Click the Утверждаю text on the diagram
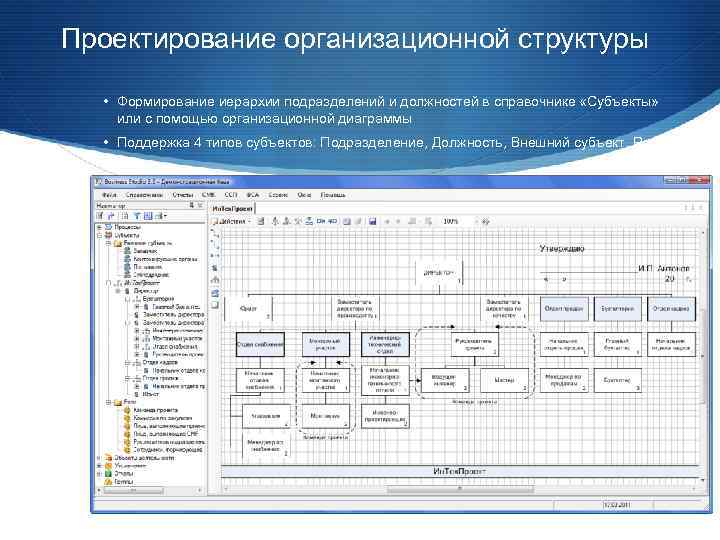Screen dimensions: 720x540 click(x=562, y=249)
